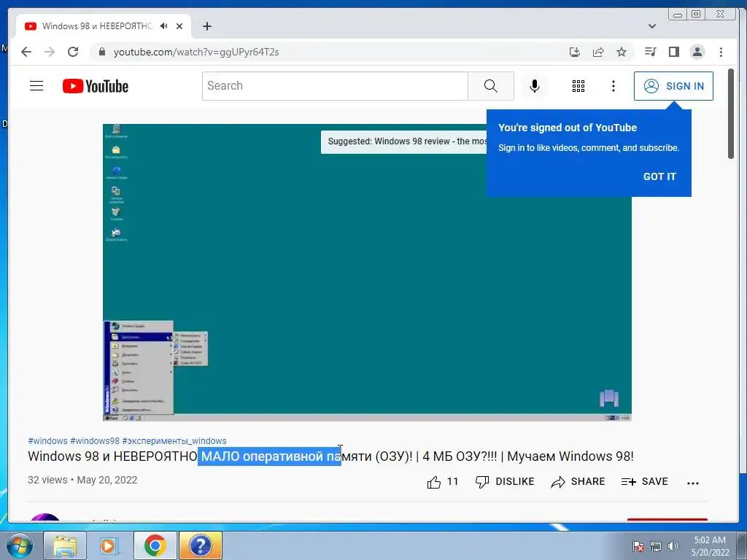The width and height of the screenshot is (747, 560).
Task: Open the volume tray icon
Action: (x=673, y=546)
